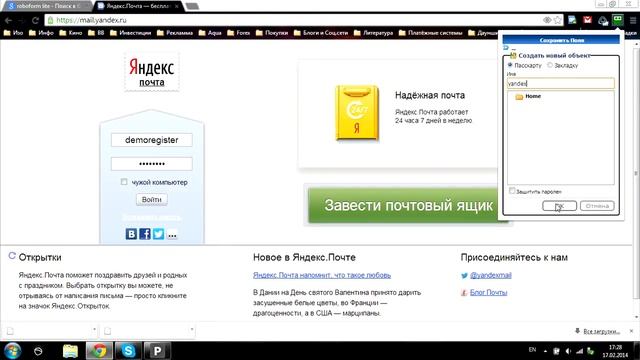
Task: Select the Пасскарту radio option
Action: point(510,65)
